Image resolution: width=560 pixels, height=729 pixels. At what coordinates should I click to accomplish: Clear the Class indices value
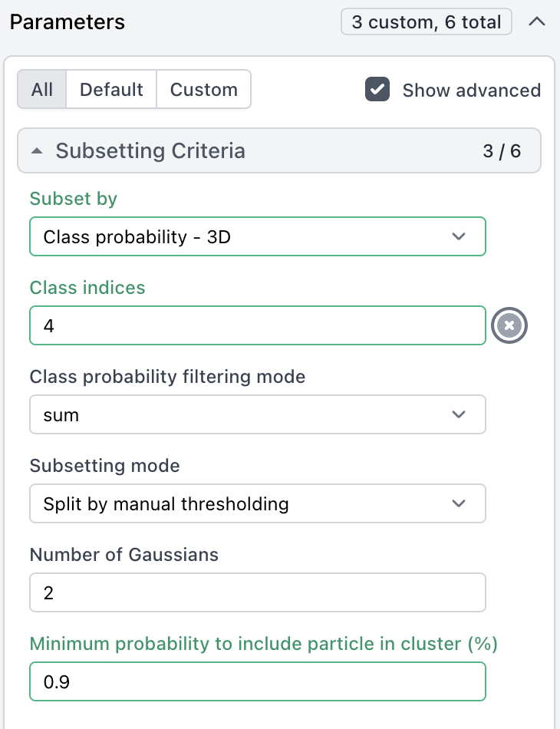tap(509, 326)
